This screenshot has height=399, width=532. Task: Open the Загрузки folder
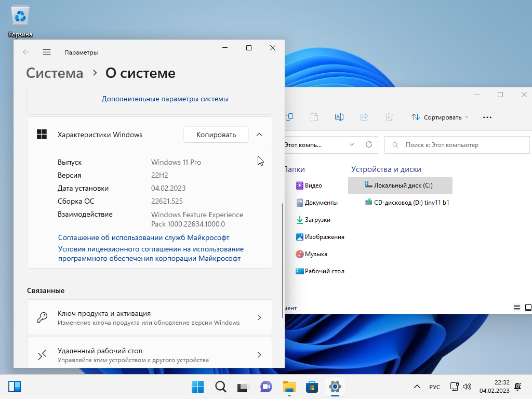click(313, 220)
